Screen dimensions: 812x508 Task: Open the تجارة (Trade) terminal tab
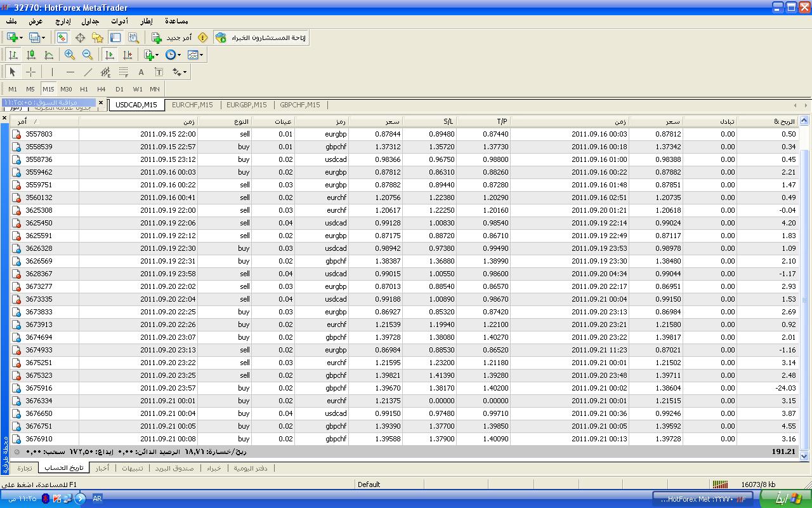24,468
